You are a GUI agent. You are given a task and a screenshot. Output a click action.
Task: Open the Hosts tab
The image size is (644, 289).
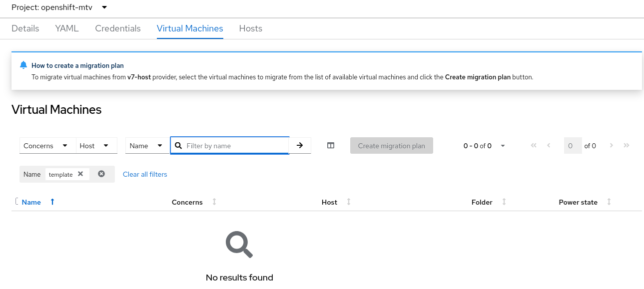click(x=251, y=28)
